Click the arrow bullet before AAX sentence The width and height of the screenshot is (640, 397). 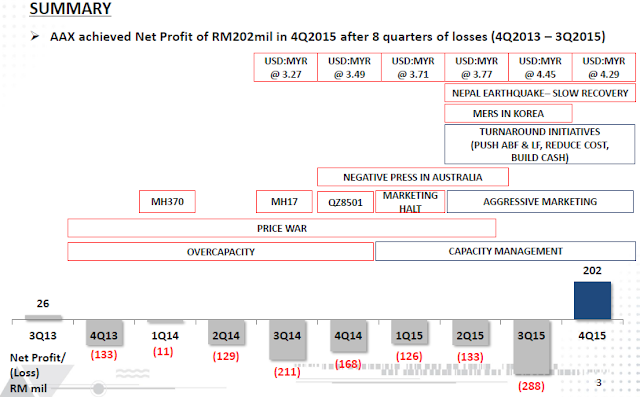pos(35,36)
